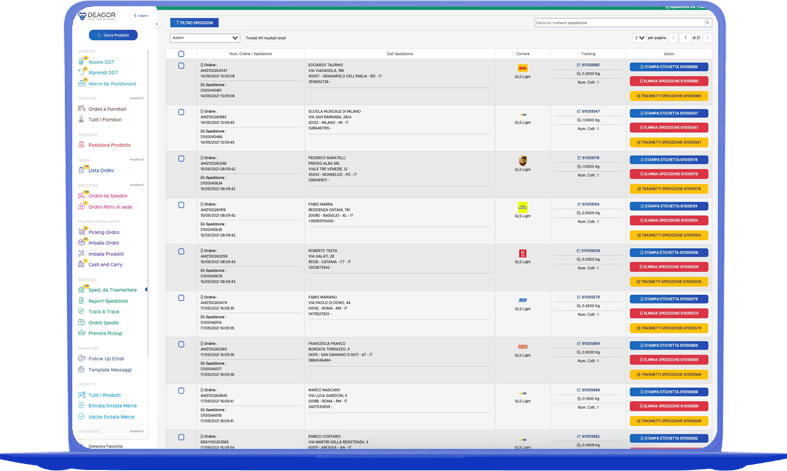Expand visualizza link in Inventario section
The width and height of the screenshot is (787, 471).
(137, 431)
